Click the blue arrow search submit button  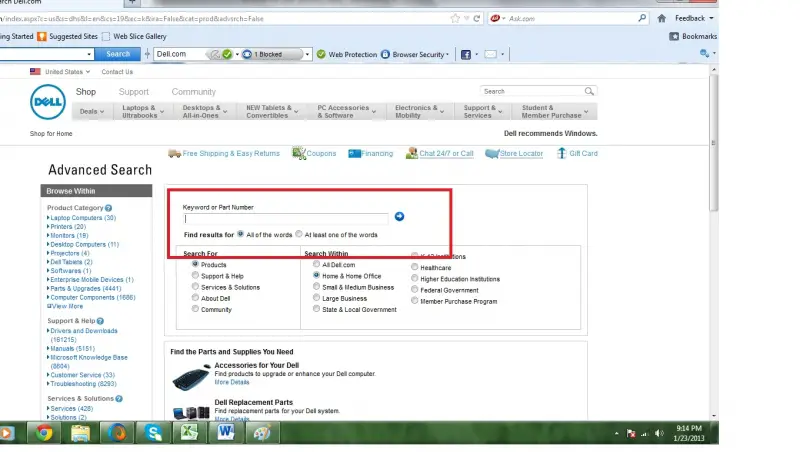tap(399, 217)
